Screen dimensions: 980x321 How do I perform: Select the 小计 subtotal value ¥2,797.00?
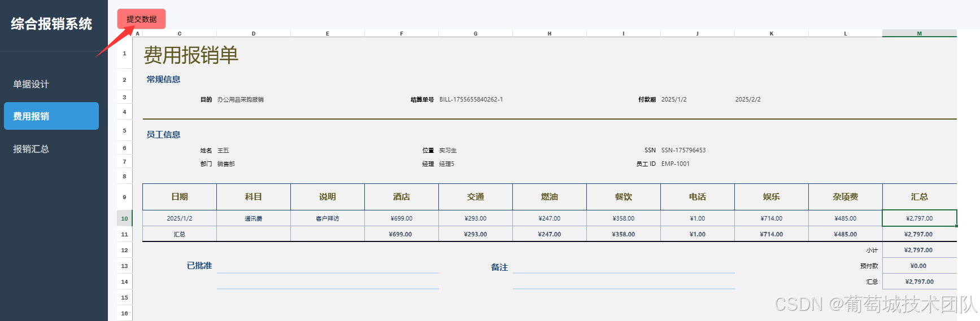point(920,250)
